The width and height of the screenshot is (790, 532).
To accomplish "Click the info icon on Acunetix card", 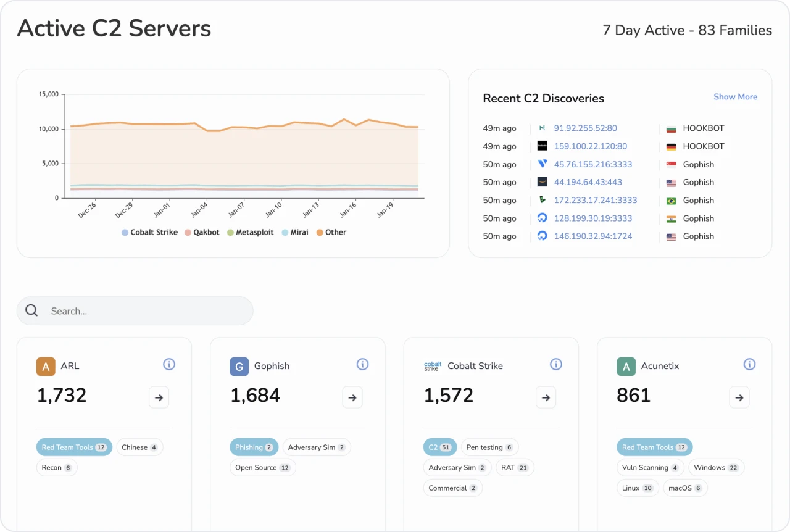I will (x=749, y=364).
